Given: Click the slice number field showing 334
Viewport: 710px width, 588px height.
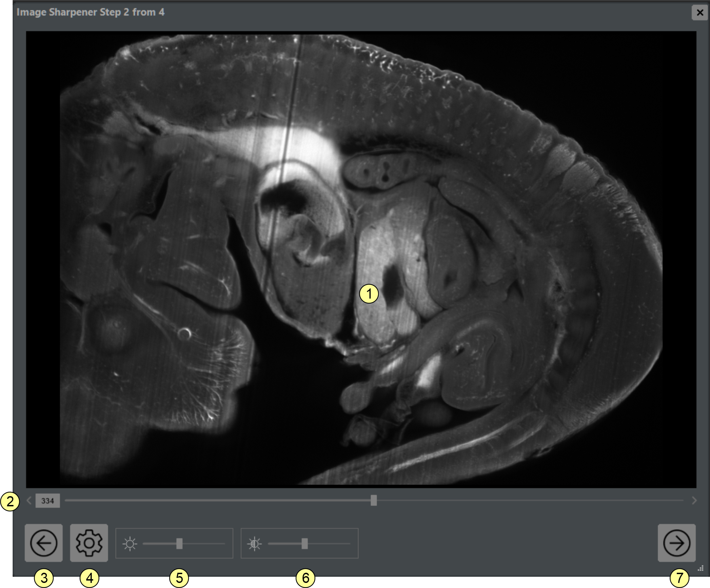Looking at the screenshot, I should click(x=48, y=501).
